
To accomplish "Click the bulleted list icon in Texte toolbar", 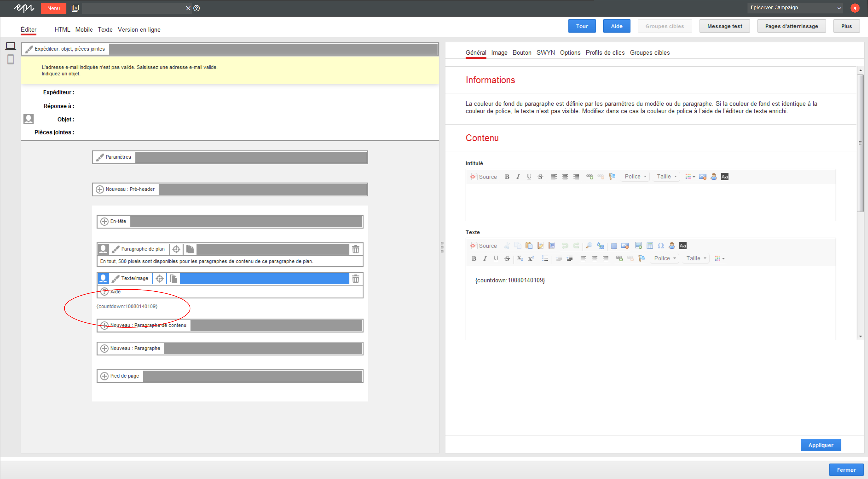I will point(545,259).
